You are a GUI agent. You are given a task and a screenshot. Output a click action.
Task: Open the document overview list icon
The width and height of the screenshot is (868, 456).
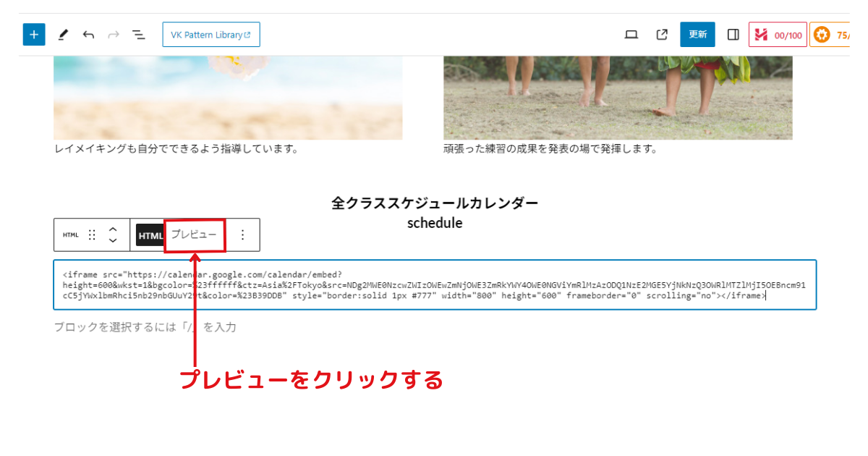click(x=138, y=34)
